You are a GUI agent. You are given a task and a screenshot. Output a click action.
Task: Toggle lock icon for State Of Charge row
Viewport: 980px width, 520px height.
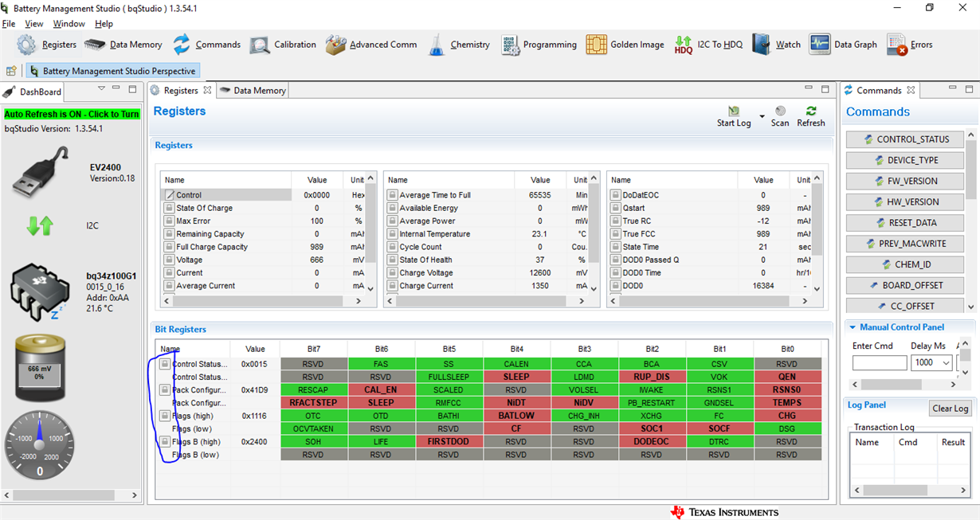click(169, 208)
